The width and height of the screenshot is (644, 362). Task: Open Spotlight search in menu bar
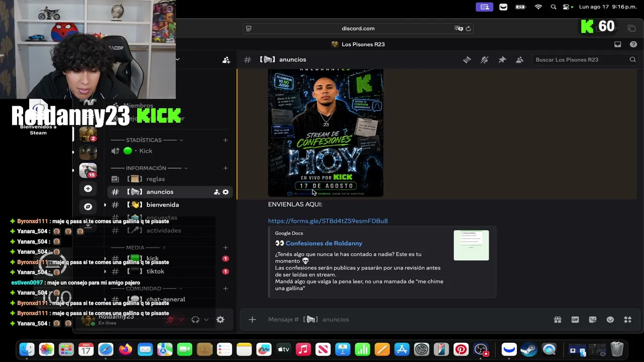tap(553, 7)
